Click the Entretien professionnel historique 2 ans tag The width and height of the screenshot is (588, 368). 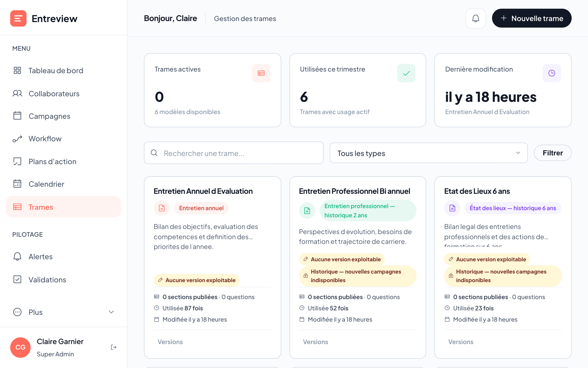click(368, 211)
